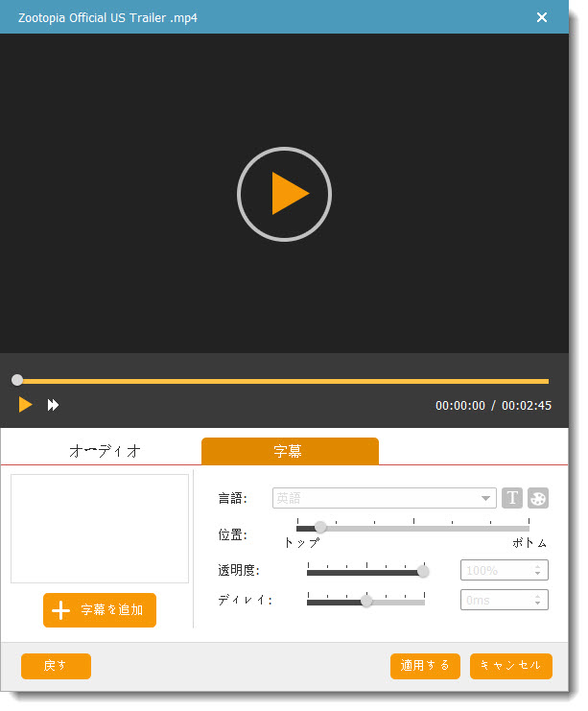This screenshot has width=588, height=711.
Task: Expand the 言語 language dropdown
Action: (x=486, y=499)
